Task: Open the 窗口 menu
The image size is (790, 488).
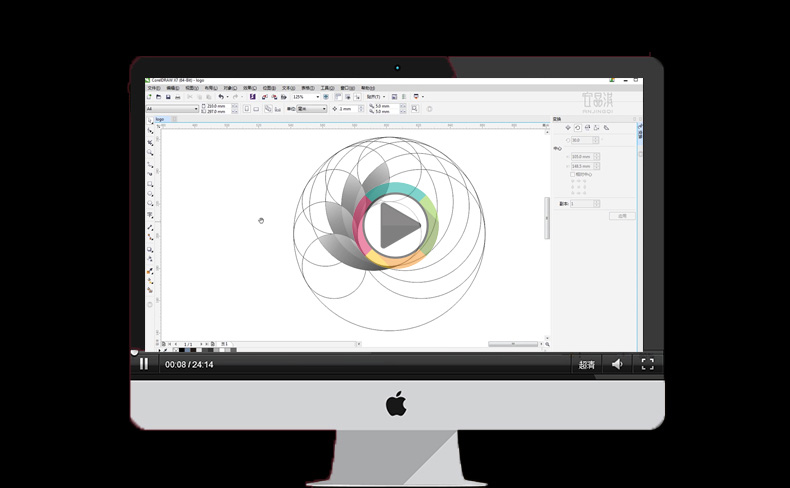Action: coord(348,88)
